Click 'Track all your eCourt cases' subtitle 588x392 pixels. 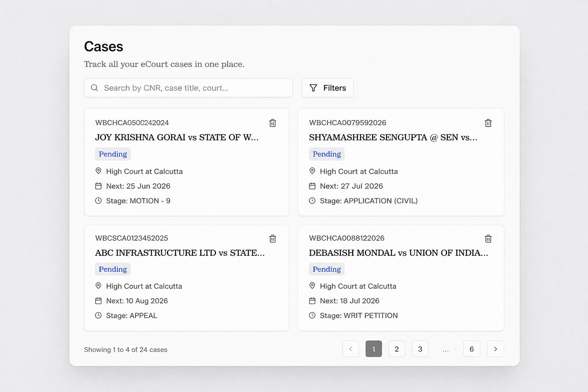coord(164,64)
